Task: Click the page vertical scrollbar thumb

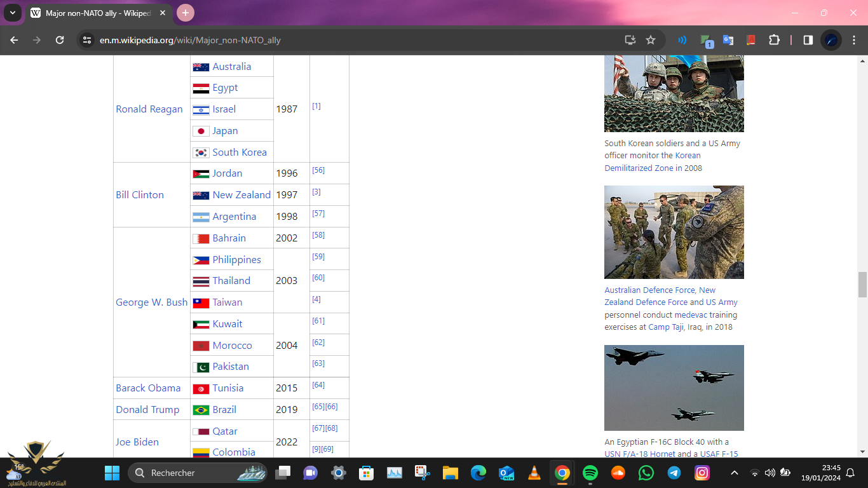Action: 862,285
